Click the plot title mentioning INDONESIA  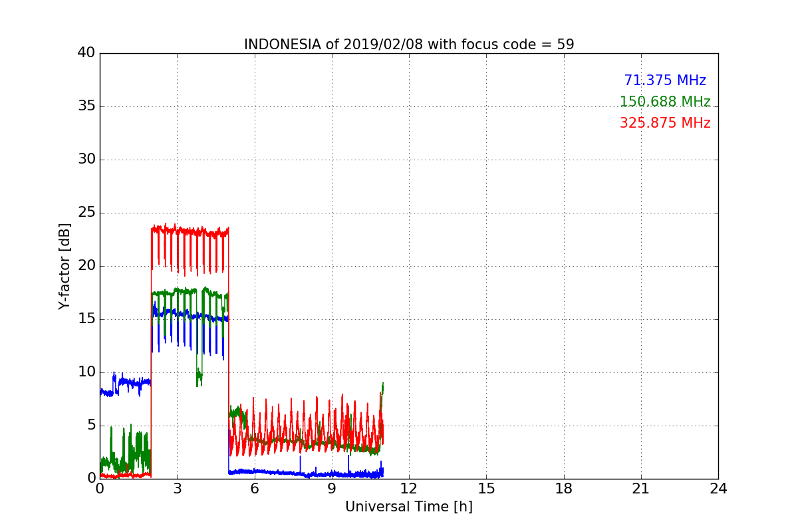point(409,45)
